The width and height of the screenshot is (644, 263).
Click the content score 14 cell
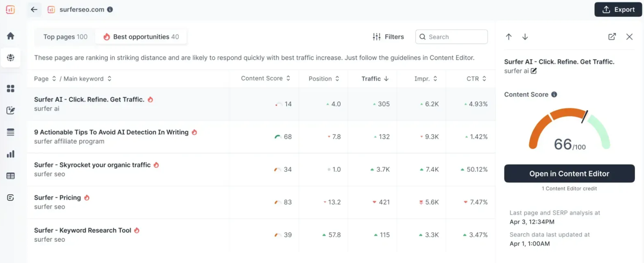click(283, 104)
